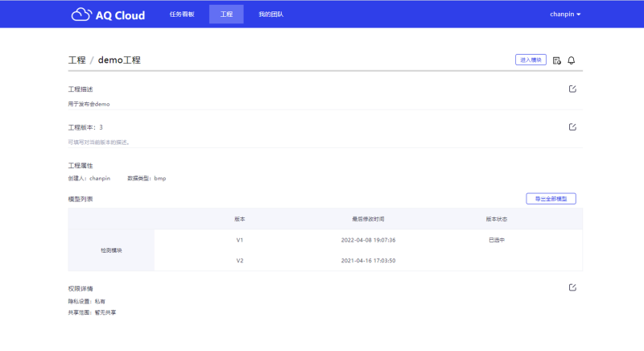Viewport: 644px width, 351px height.
Task: Edit the 工程版本 description icon
Action: point(572,127)
